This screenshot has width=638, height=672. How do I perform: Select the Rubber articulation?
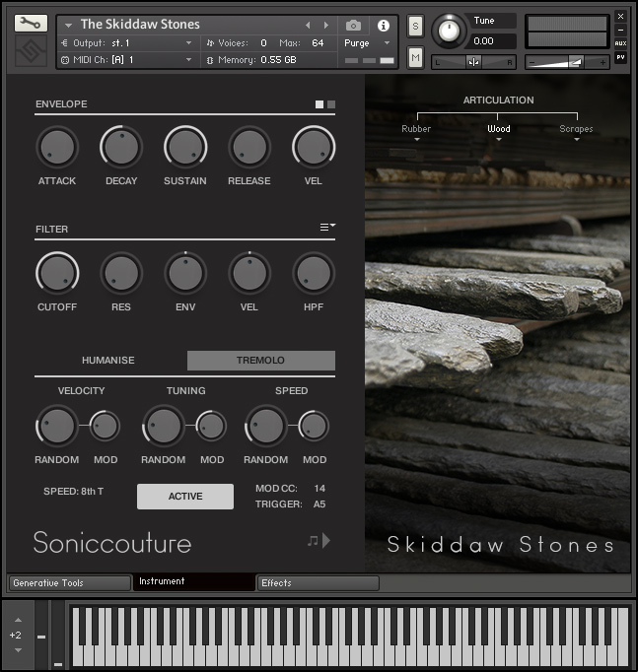click(x=416, y=128)
